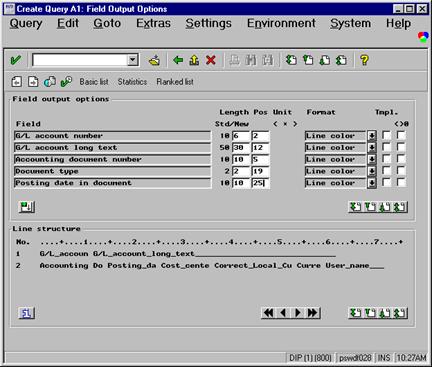Go to Next page toolbar icon
The width and height of the screenshot is (432, 367).
(x=325, y=60)
